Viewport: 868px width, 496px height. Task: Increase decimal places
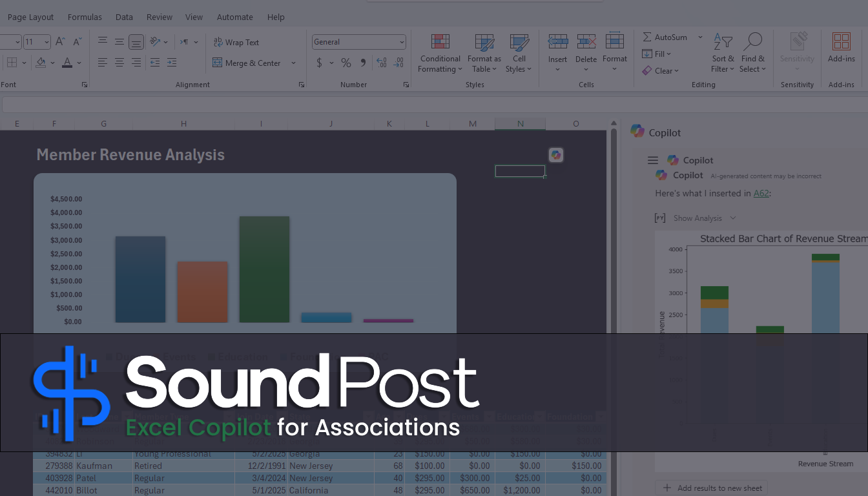coord(382,63)
